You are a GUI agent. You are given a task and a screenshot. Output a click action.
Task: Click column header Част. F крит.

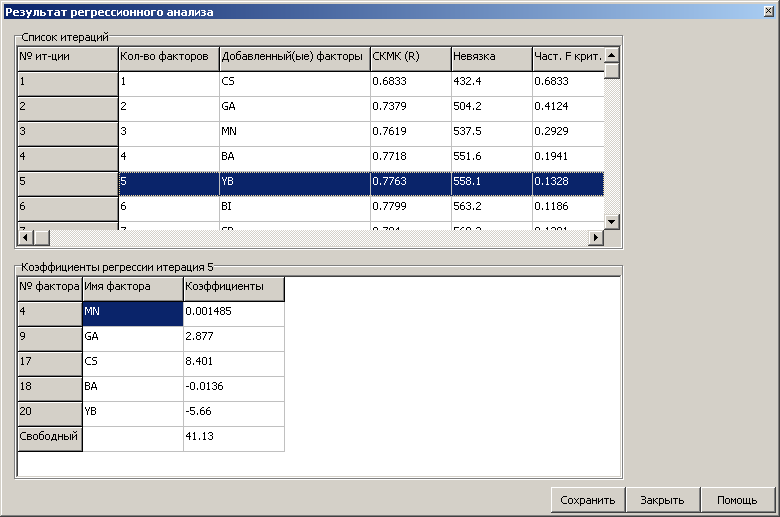pos(568,59)
